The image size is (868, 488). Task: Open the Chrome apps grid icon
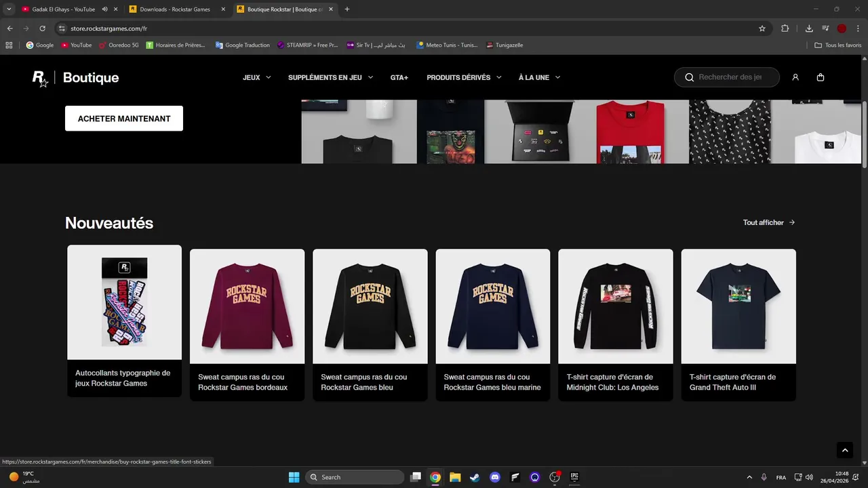(x=9, y=45)
